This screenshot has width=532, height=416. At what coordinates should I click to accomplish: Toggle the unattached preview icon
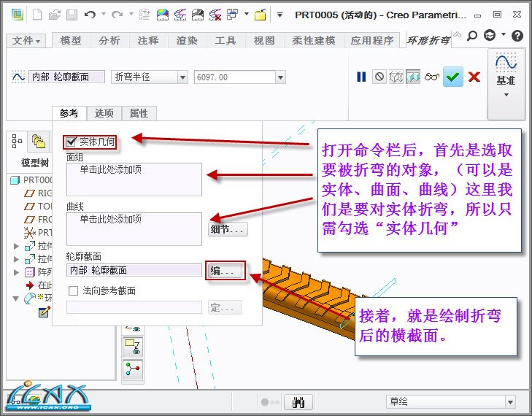pyautogui.click(x=396, y=77)
